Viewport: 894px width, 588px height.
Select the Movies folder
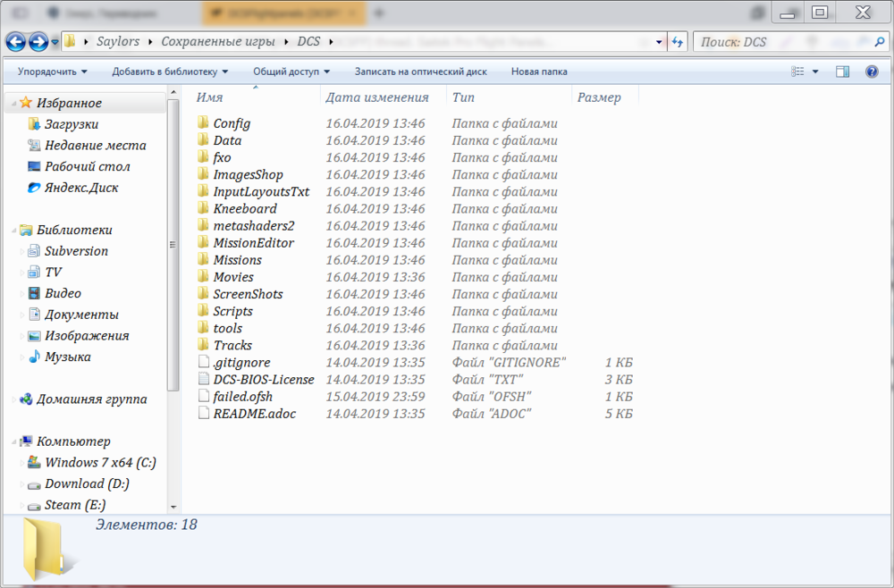pyautogui.click(x=226, y=276)
